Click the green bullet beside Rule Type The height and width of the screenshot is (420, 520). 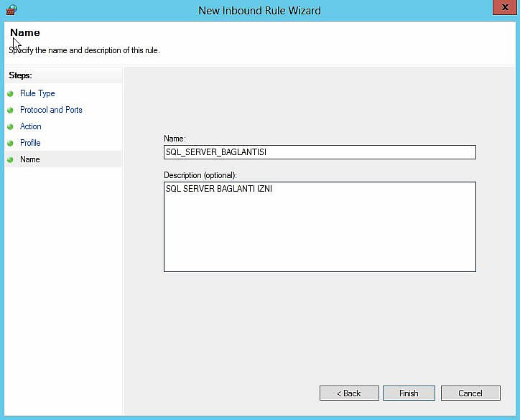tap(11, 94)
